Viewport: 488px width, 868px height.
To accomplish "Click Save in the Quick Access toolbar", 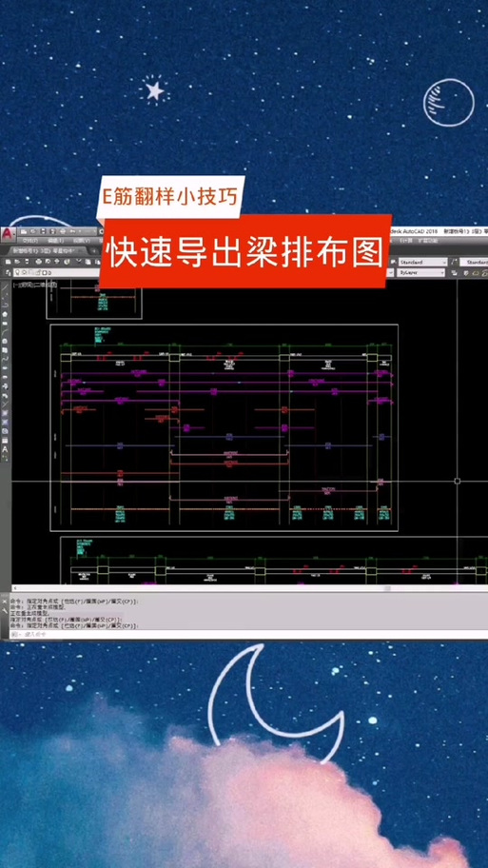I will tap(43, 231).
